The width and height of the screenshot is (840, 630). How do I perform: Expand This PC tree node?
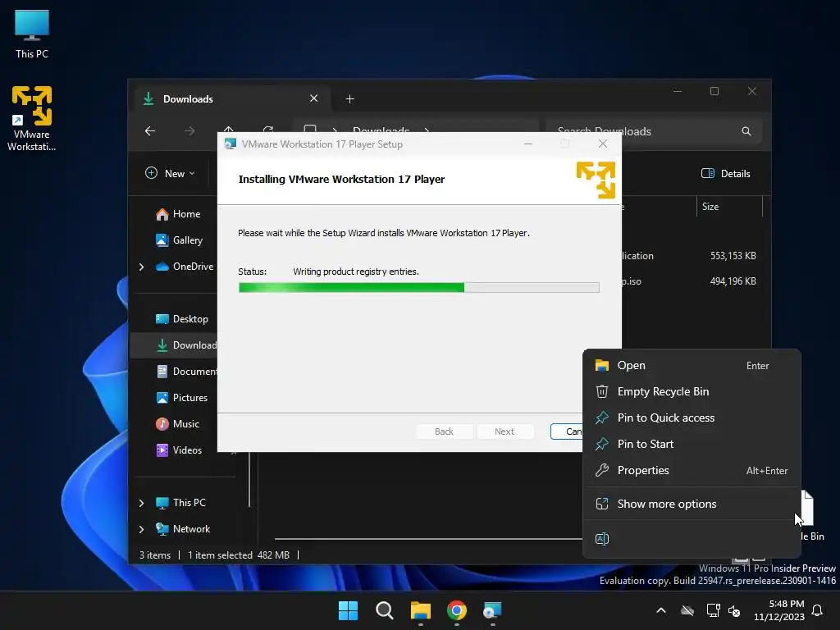click(141, 503)
